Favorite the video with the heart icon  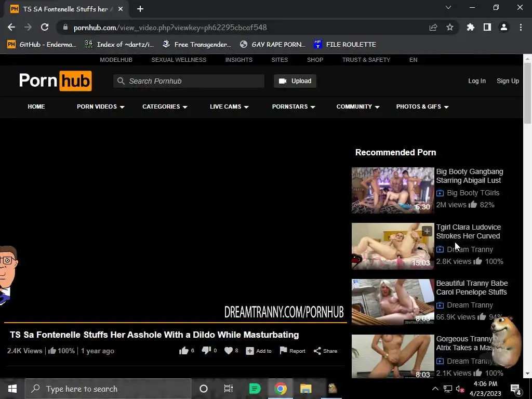click(x=229, y=351)
